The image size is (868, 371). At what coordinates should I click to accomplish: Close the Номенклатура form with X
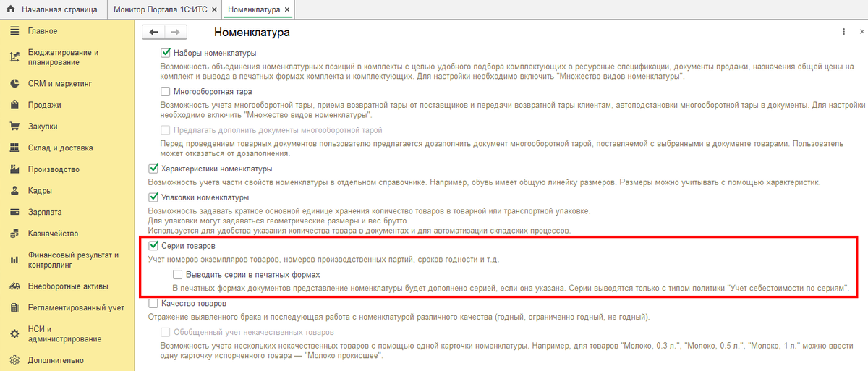pyautogui.click(x=862, y=33)
